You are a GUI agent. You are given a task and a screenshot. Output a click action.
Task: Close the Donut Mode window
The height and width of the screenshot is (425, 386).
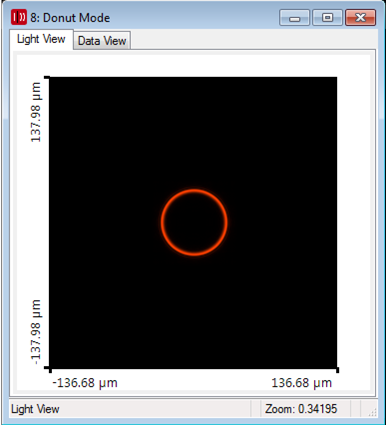(x=361, y=17)
